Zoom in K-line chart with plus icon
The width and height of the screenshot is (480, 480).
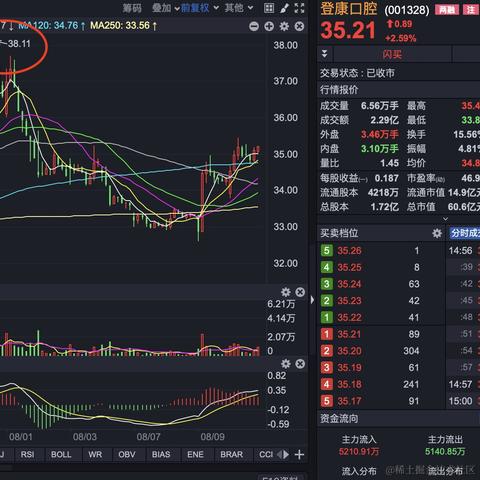tap(269, 26)
